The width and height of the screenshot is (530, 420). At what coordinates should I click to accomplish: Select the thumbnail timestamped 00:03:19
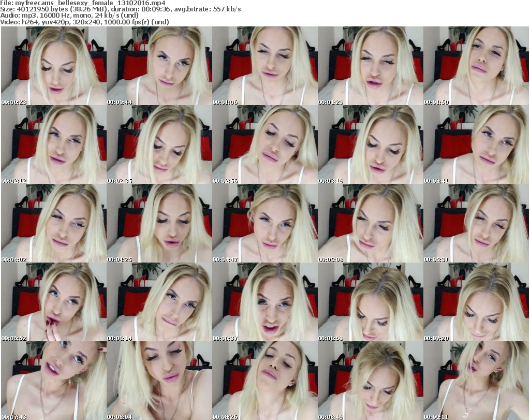point(371,144)
